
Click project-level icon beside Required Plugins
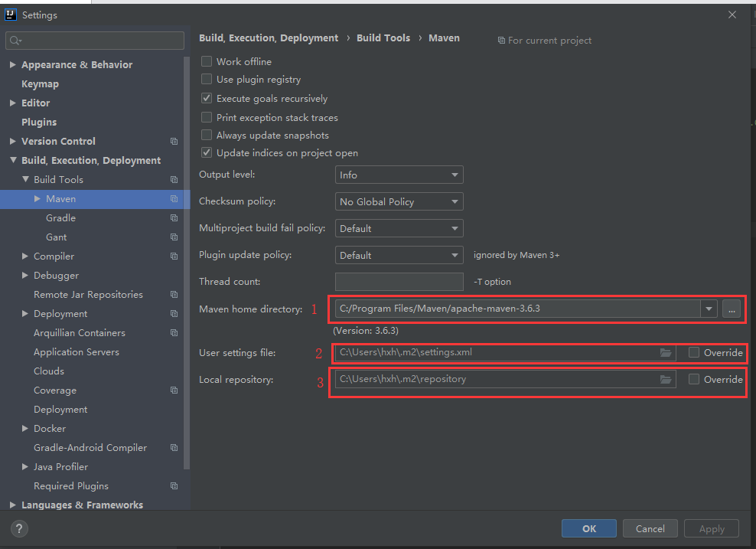coord(174,486)
